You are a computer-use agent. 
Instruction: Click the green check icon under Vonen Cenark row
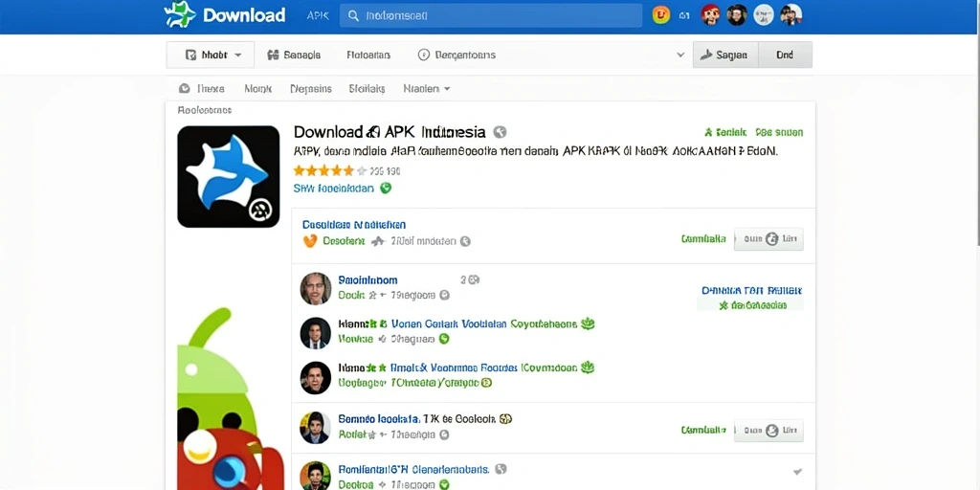tap(444, 339)
